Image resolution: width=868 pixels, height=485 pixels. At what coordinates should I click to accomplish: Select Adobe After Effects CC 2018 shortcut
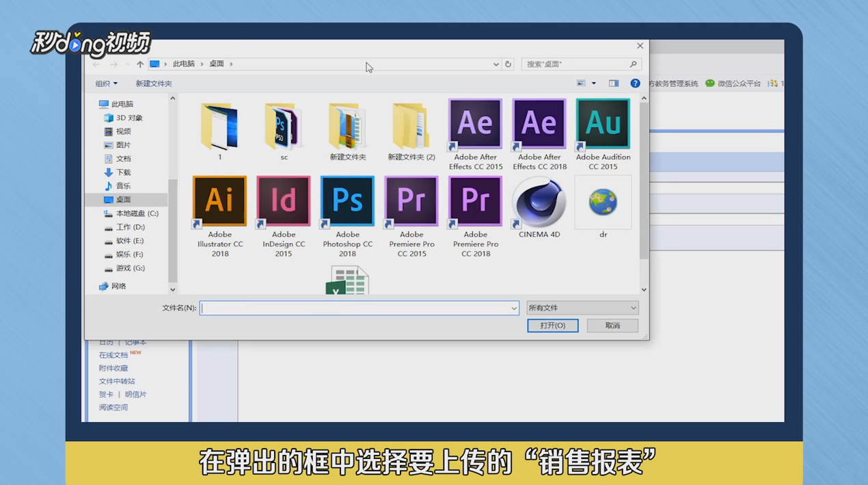coord(539,133)
